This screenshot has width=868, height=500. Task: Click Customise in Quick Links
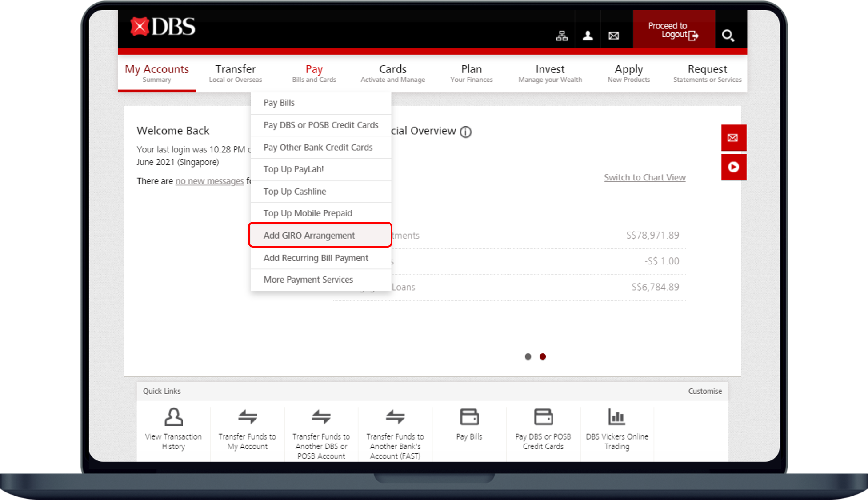[705, 391]
